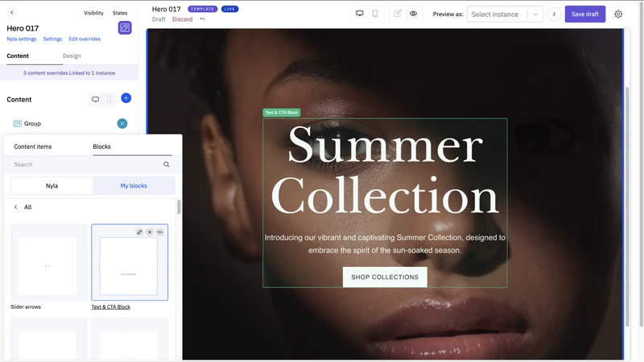
Task: Select the Group item icon
Action: click(17, 124)
